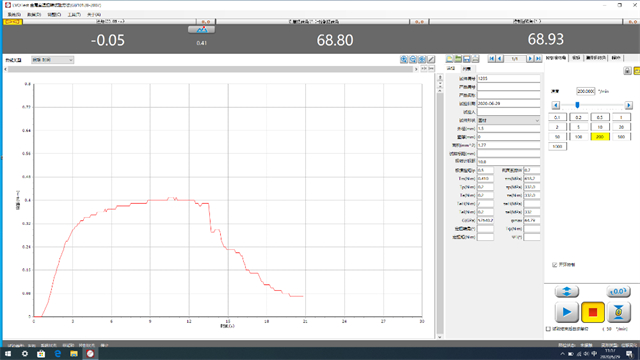Toggle the checked checkbox above the control buttons
This screenshot has width=640, height=360.
554,265
